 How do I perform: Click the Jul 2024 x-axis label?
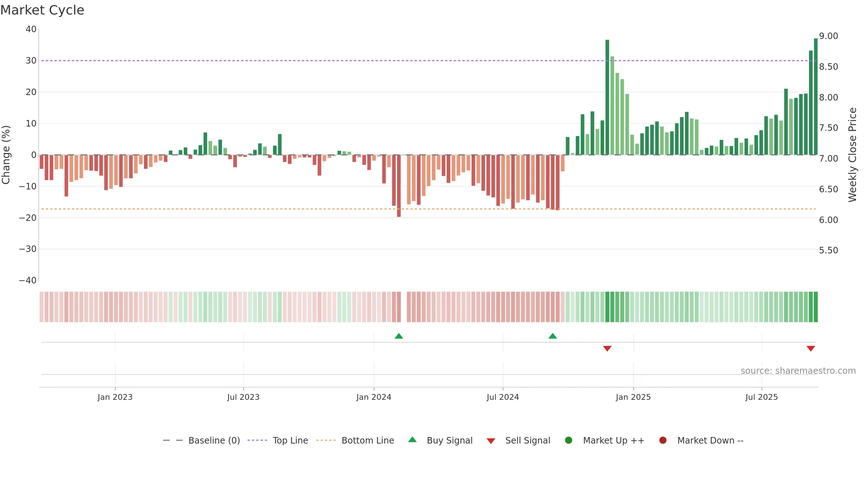pos(503,397)
